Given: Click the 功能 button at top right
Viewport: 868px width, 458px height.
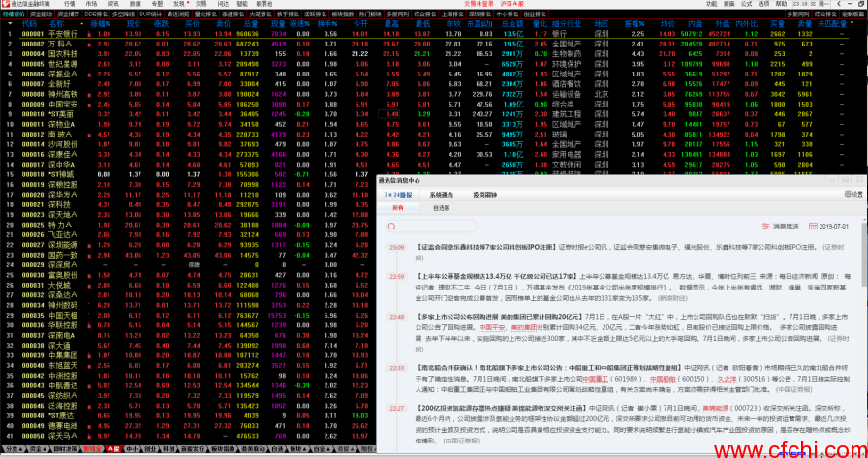Looking at the screenshot, I should [711, 3].
